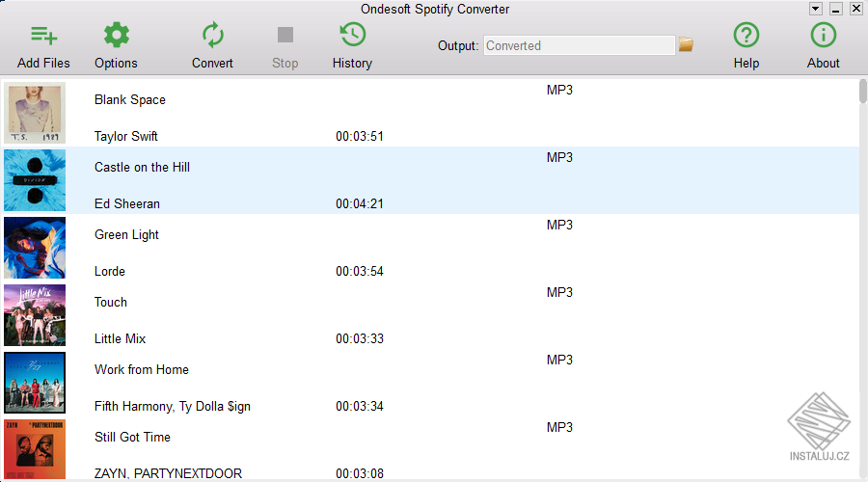Click the artist name Little Mix
Viewport: 868px width, 482px height.
pos(121,338)
